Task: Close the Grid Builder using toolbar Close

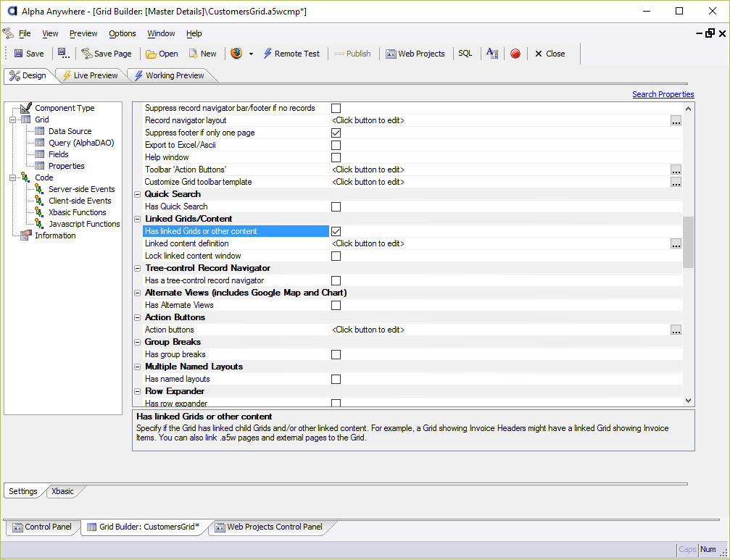Action: click(x=549, y=54)
